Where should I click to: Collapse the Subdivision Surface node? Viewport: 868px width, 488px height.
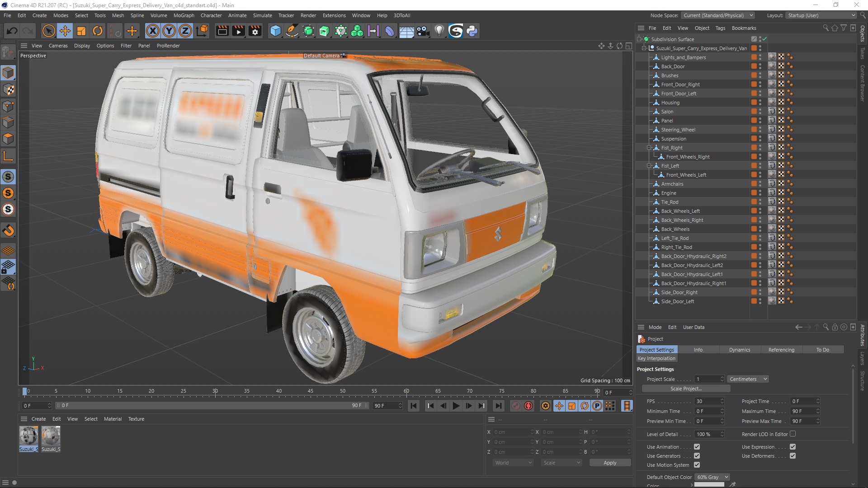[639, 39]
